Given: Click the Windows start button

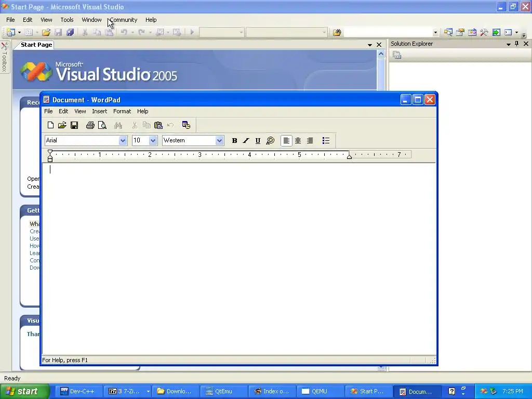Looking at the screenshot, I should pyautogui.click(x=25, y=392).
